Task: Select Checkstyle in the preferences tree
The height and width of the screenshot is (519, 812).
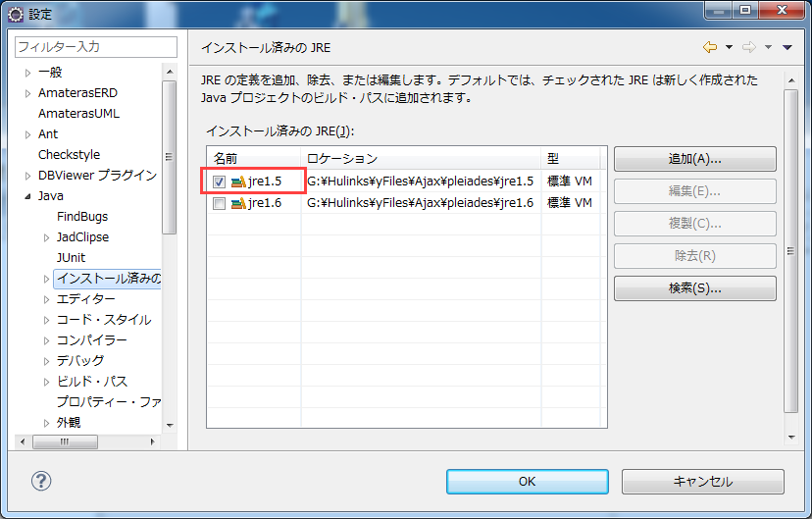Action: [69, 155]
